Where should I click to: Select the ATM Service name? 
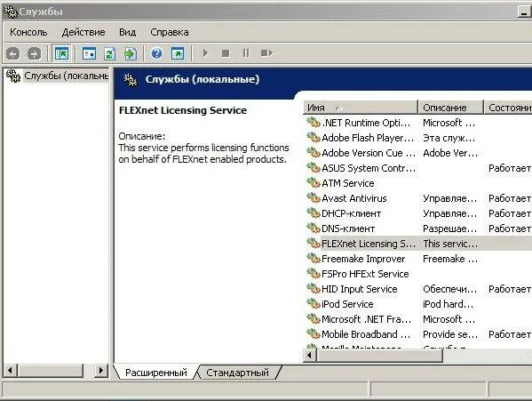(x=348, y=183)
